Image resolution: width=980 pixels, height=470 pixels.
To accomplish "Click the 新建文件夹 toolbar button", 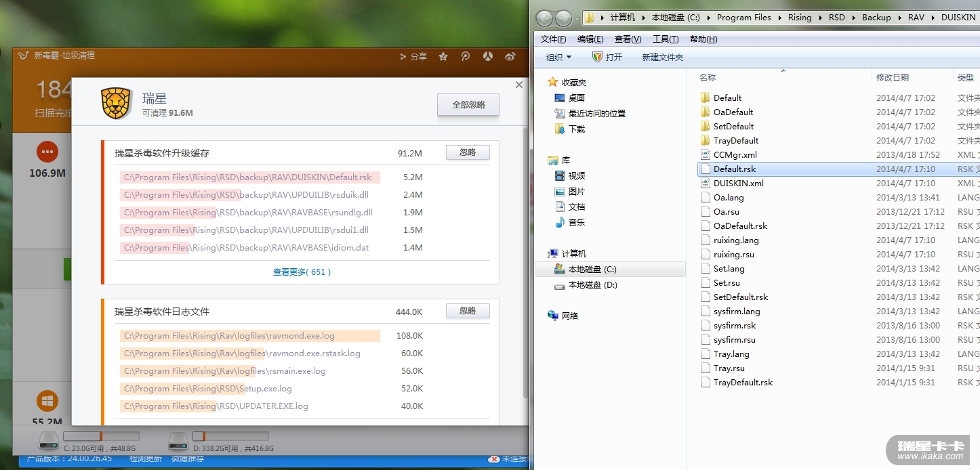I will pos(663,58).
